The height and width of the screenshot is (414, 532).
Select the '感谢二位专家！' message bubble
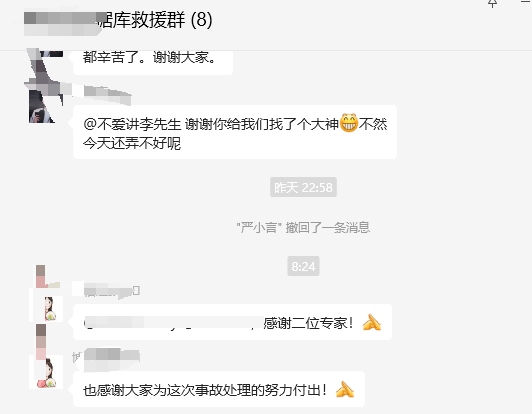pyautogui.click(x=232, y=322)
